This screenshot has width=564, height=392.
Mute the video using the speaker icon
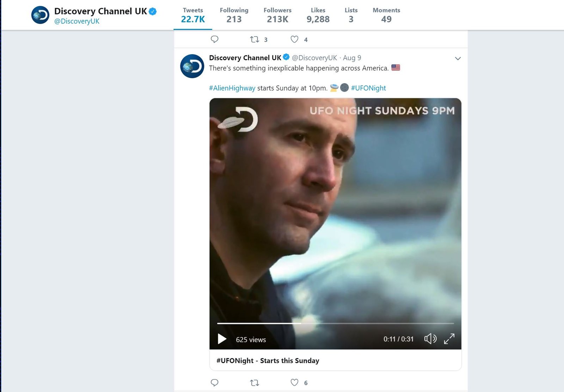[430, 339]
